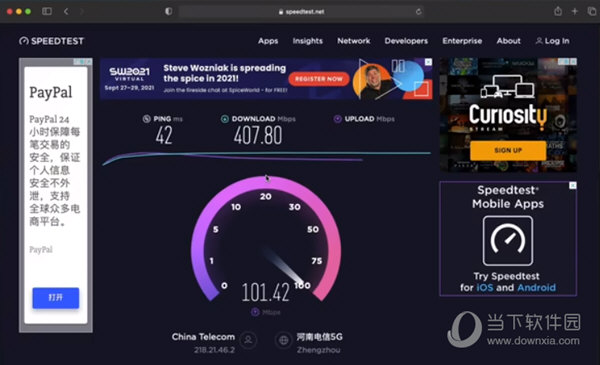Click the ping icon
The width and height of the screenshot is (600, 365).
click(146, 119)
